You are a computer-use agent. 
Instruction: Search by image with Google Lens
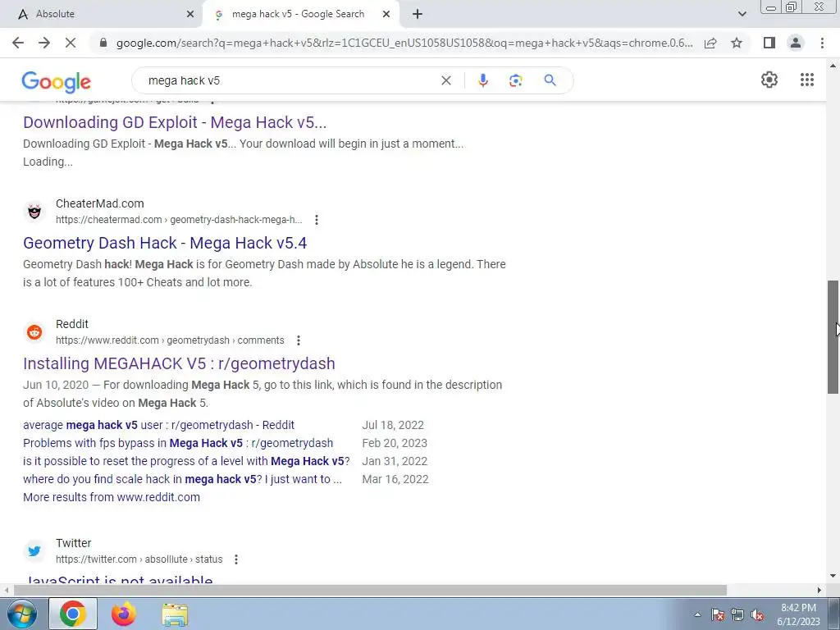point(515,80)
